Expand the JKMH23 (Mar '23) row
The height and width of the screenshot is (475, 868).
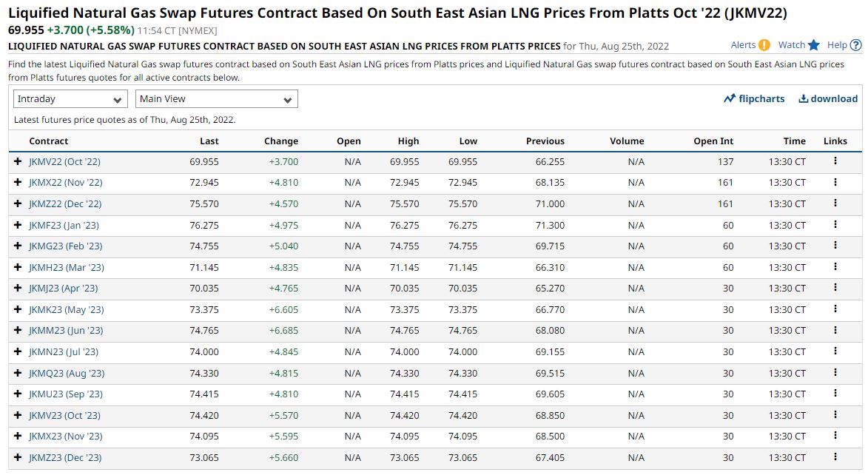pos(18,267)
